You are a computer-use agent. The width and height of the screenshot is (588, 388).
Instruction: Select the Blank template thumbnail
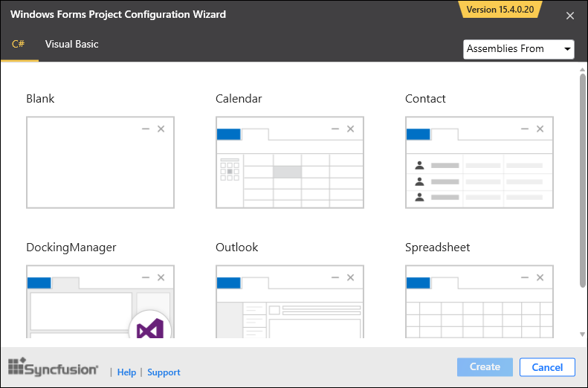tap(100, 162)
